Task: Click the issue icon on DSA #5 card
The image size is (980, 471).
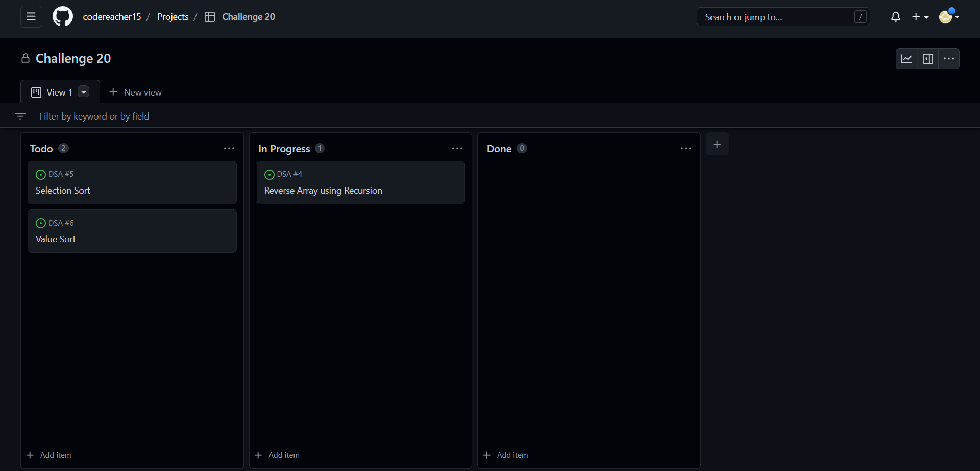Action: 40,175
